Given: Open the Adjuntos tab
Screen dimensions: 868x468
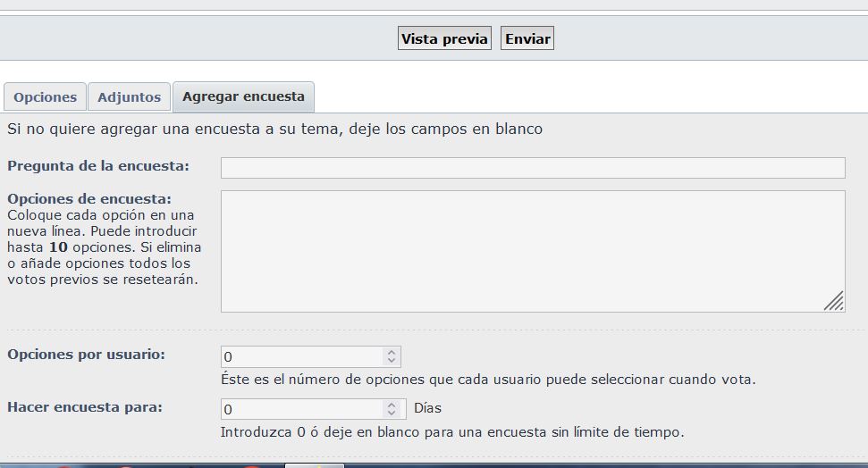Looking at the screenshot, I should [x=129, y=97].
